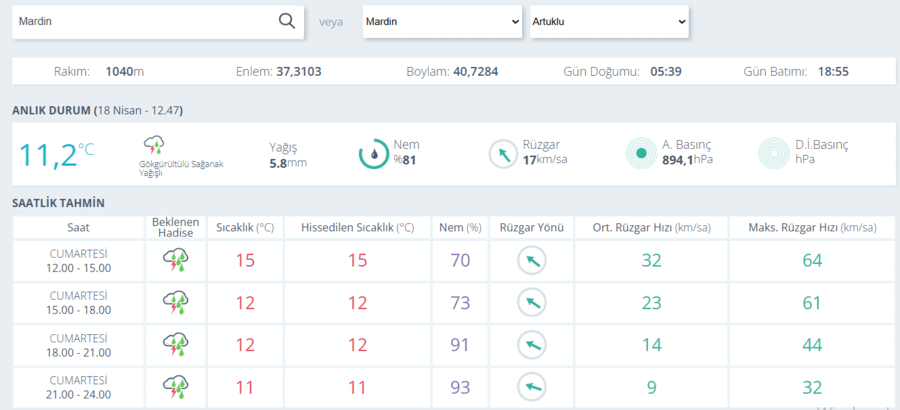Viewport: 900px width, 410px height.
Task: Click the D.İ.Basınç pressure icon
Action: pos(774,153)
